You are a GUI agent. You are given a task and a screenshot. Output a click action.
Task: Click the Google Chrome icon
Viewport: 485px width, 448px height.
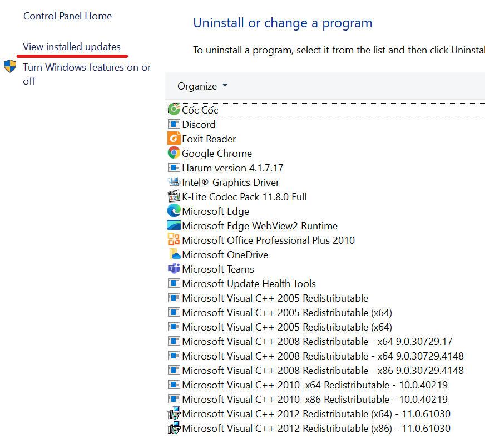174,153
